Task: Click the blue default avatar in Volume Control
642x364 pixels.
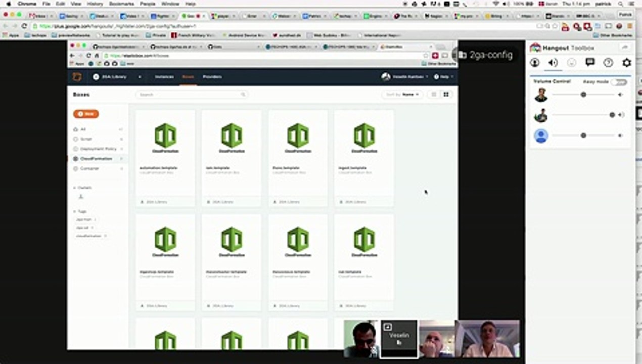Action: coord(541,136)
